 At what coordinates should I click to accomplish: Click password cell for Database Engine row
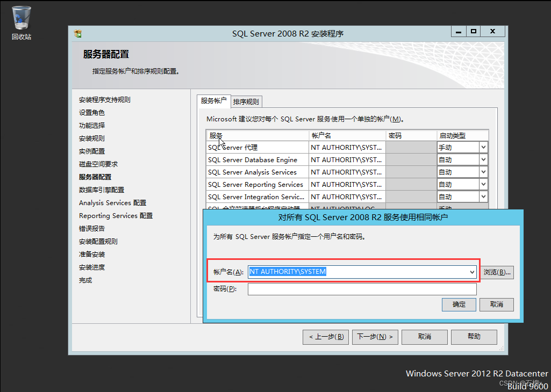[x=411, y=159]
